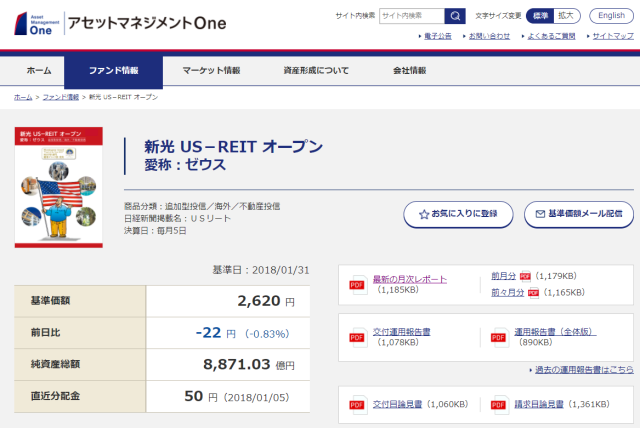Click small PDF icon beside 前月分
The width and height of the screenshot is (640, 428).
pyautogui.click(x=525, y=276)
